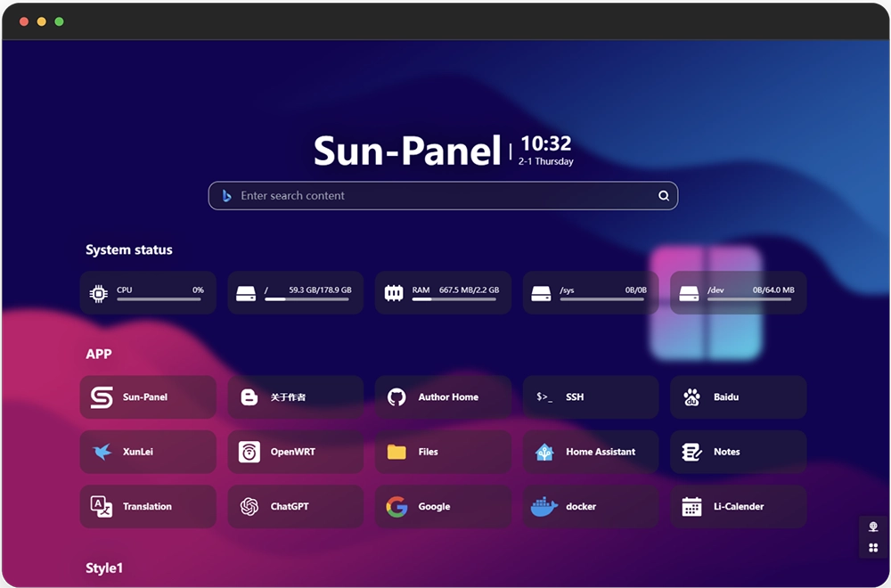Open the Files folder icon
The height and width of the screenshot is (588, 891).
(x=397, y=452)
